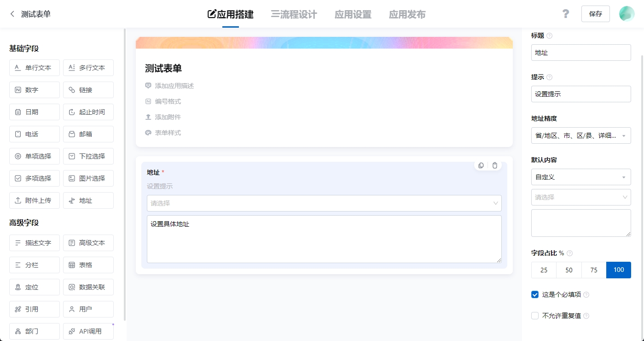This screenshot has width=644, height=341.
Task: Enable 不允许重复值 option
Action: tap(534, 316)
